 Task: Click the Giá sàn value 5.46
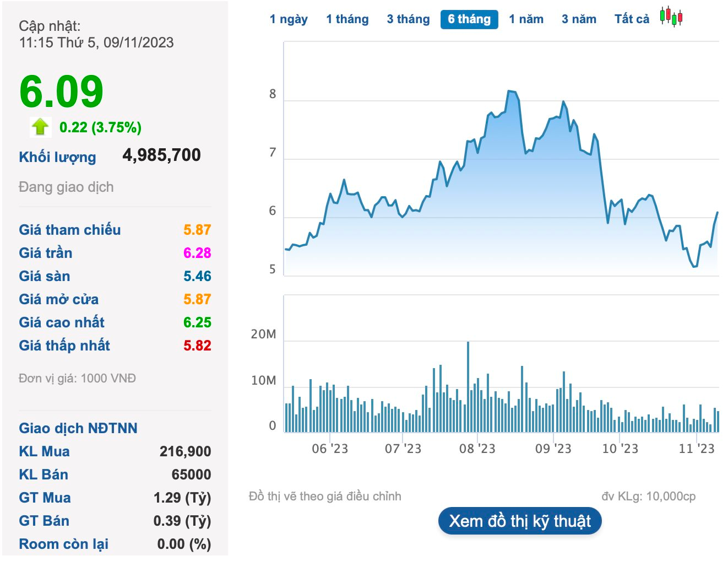tap(197, 276)
